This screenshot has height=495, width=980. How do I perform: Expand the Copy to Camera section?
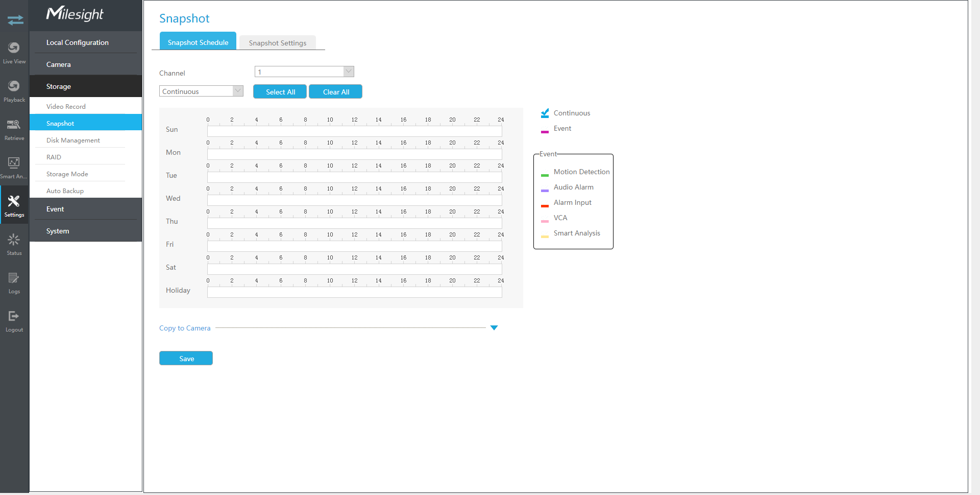tap(494, 328)
